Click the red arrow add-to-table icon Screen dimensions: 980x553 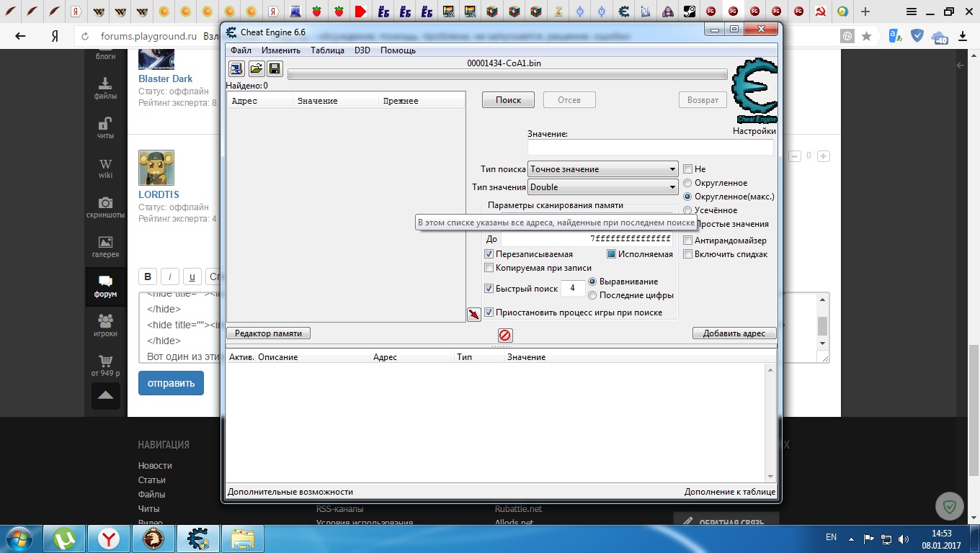[473, 315]
